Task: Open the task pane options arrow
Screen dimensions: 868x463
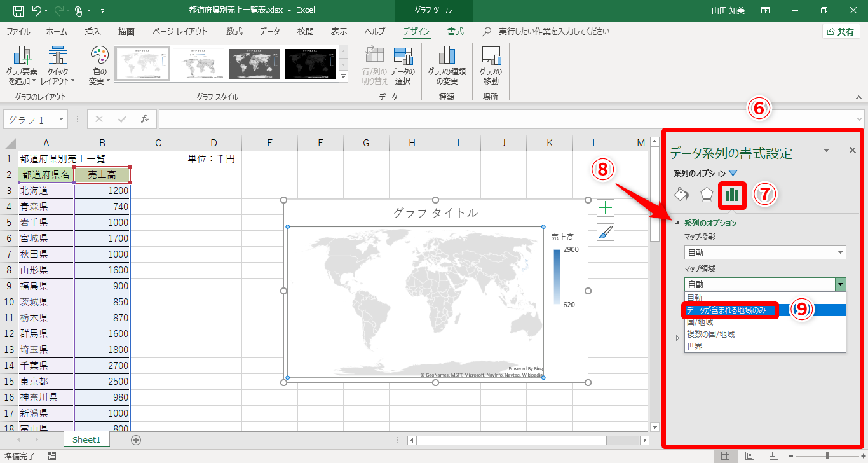Action: pos(826,151)
